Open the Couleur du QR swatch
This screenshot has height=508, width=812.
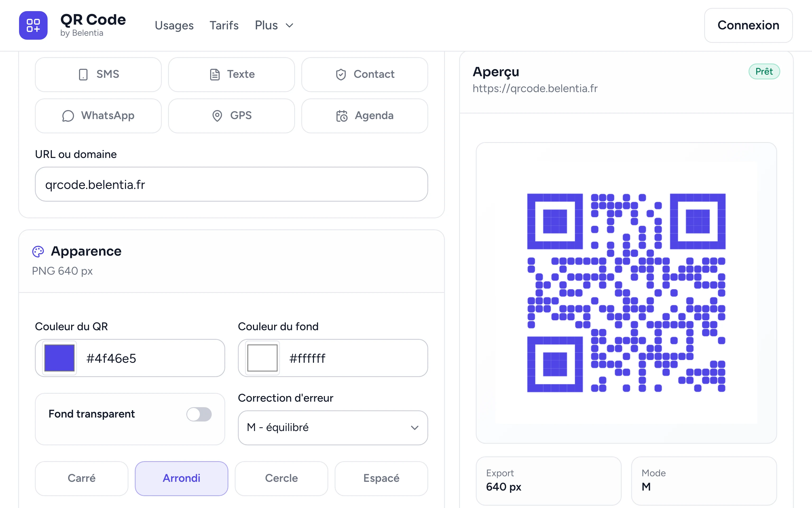[x=59, y=358]
